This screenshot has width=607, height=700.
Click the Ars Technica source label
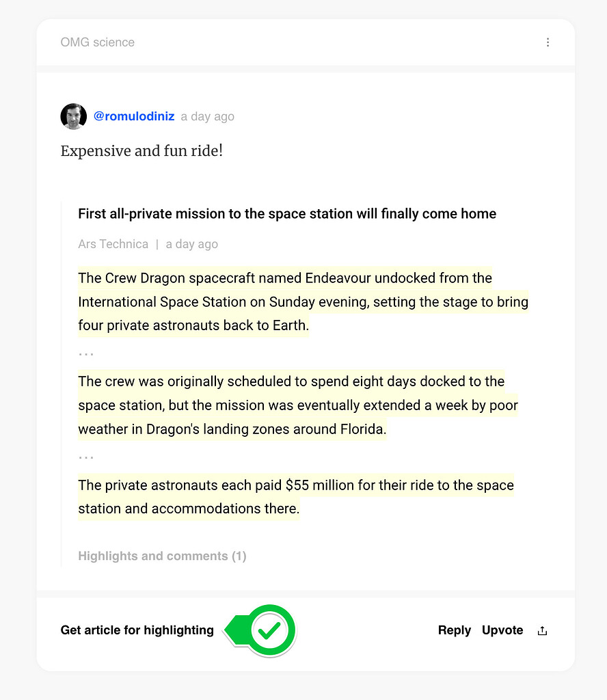(x=113, y=244)
